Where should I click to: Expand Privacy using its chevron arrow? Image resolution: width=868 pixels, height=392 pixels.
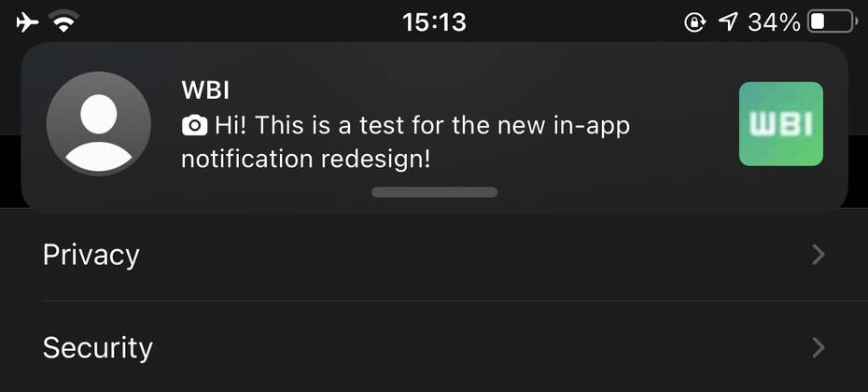tap(819, 255)
